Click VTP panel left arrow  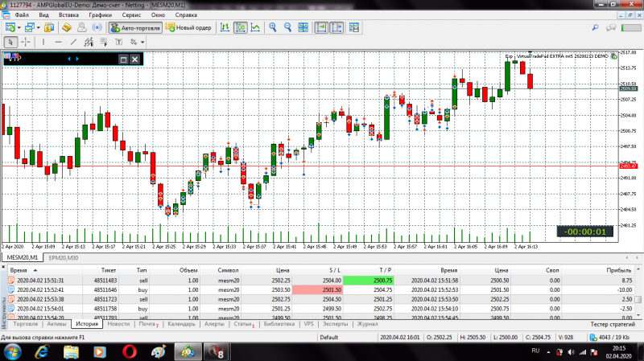coord(69,59)
